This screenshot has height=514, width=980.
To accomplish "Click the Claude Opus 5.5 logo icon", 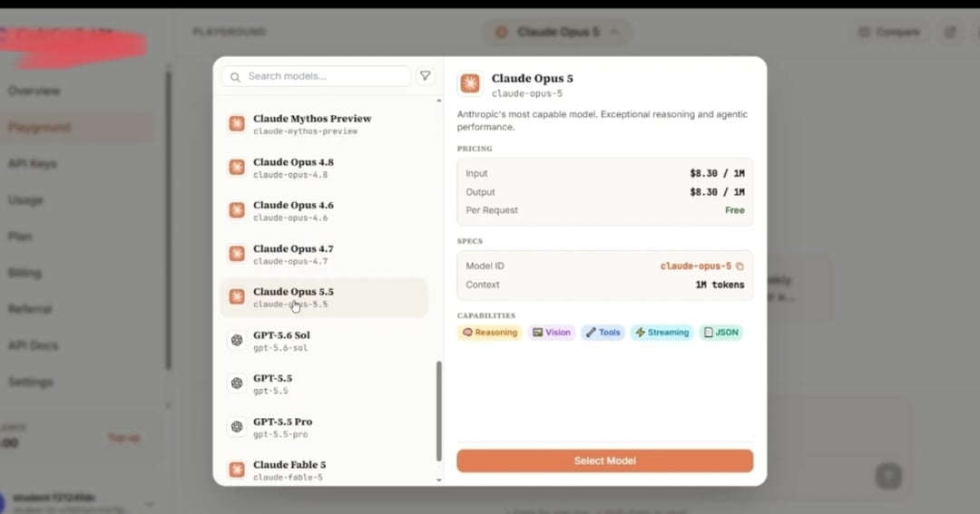I will (237, 296).
